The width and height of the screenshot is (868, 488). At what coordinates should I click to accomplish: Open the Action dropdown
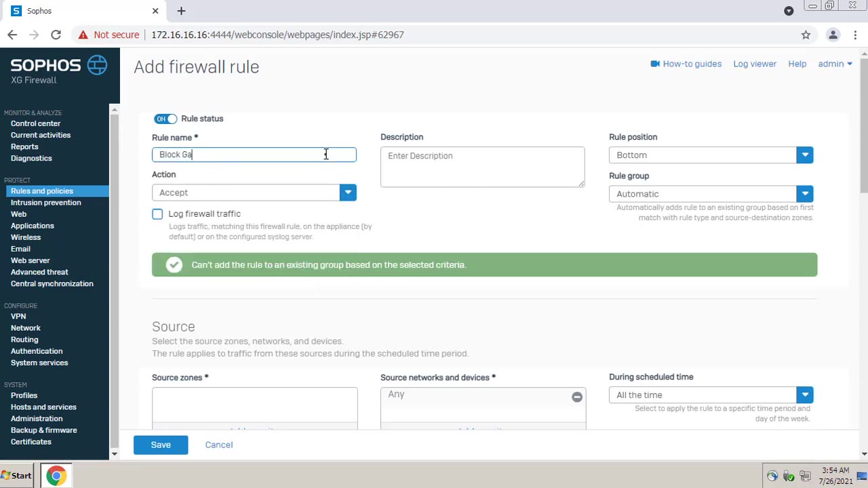[x=254, y=192]
